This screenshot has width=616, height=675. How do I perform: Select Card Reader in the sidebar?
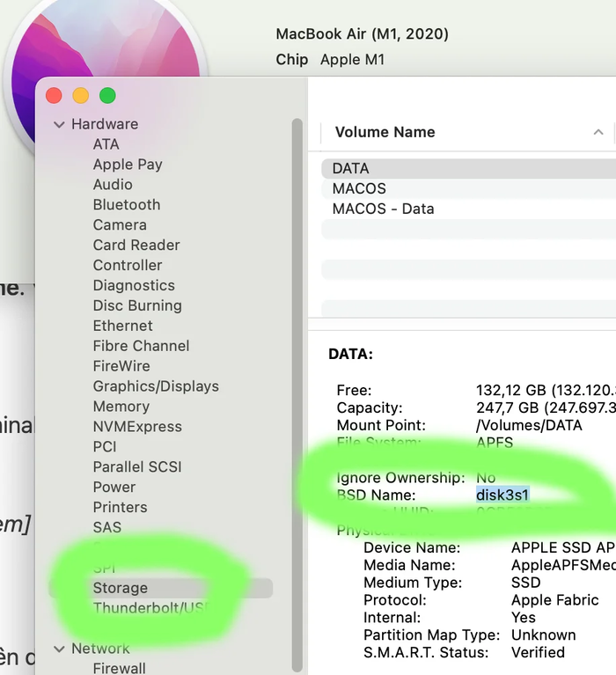click(x=136, y=246)
